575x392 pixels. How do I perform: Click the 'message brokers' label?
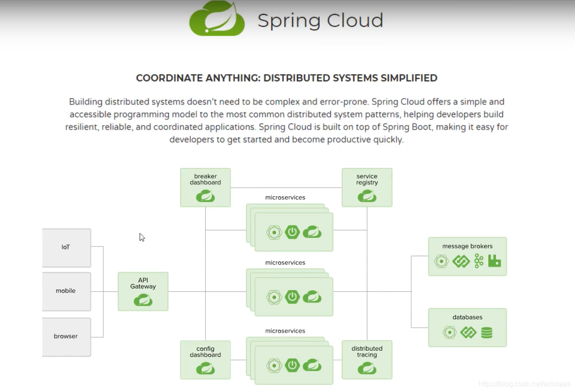coord(467,246)
